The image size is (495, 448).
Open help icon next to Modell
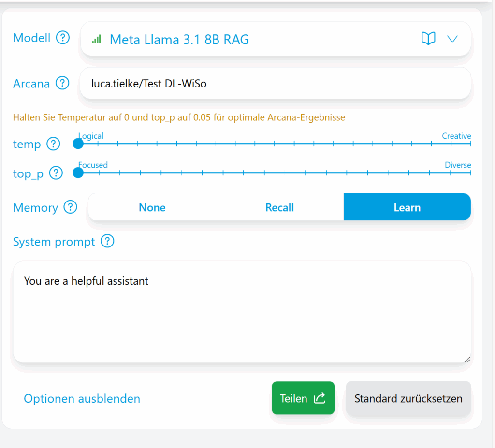coord(62,38)
